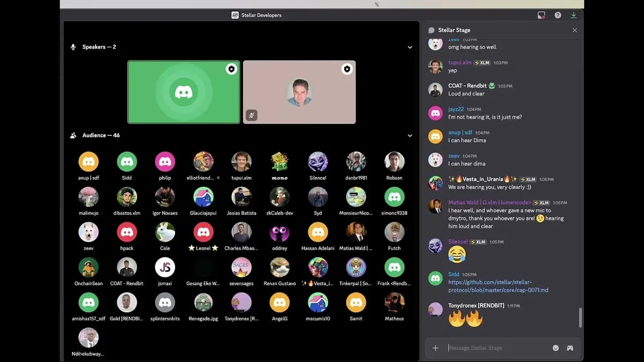Open Cole audience avatar
The height and width of the screenshot is (362, 644).
(165, 232)
